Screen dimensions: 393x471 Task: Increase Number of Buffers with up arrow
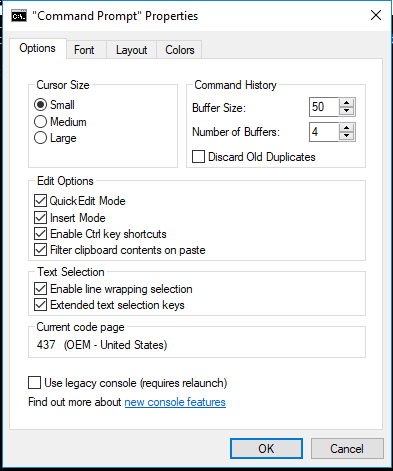click(347, 128)
